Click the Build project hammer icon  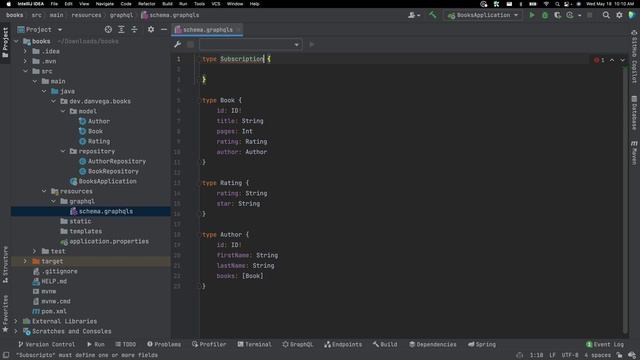pyautogui.click(x=432, y=15)
